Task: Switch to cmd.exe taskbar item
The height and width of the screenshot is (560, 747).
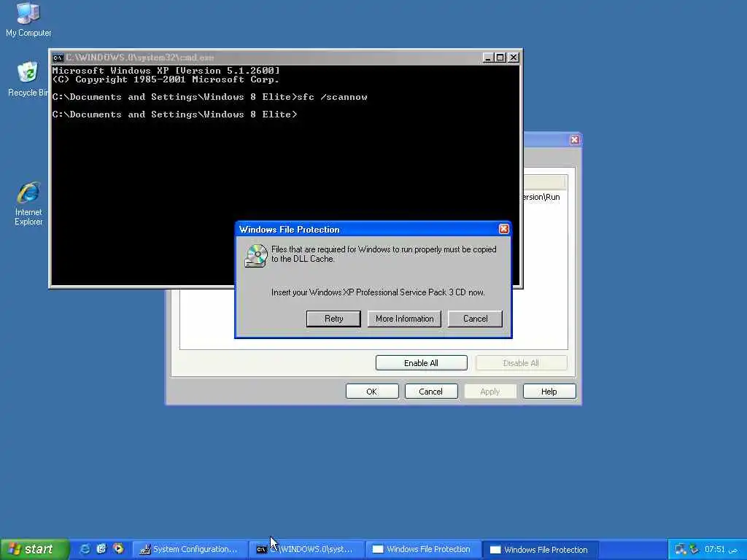Action: [x=307, y=549]
